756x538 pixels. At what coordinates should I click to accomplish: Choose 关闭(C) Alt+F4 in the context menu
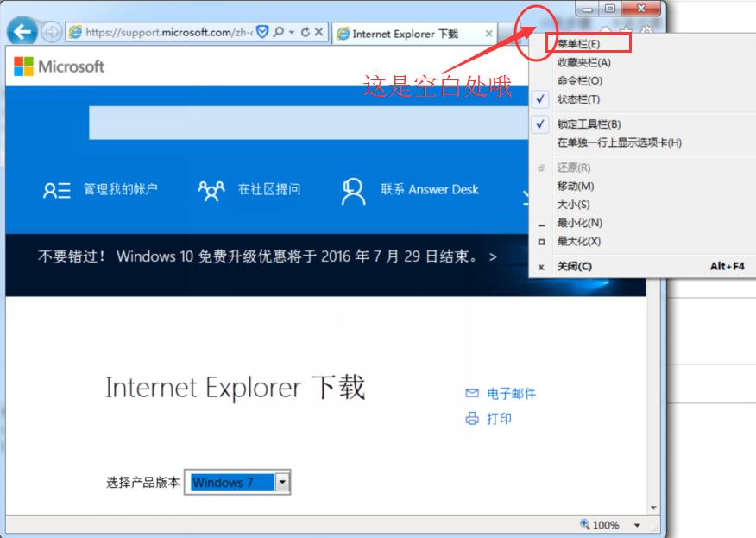pos(644,266)
